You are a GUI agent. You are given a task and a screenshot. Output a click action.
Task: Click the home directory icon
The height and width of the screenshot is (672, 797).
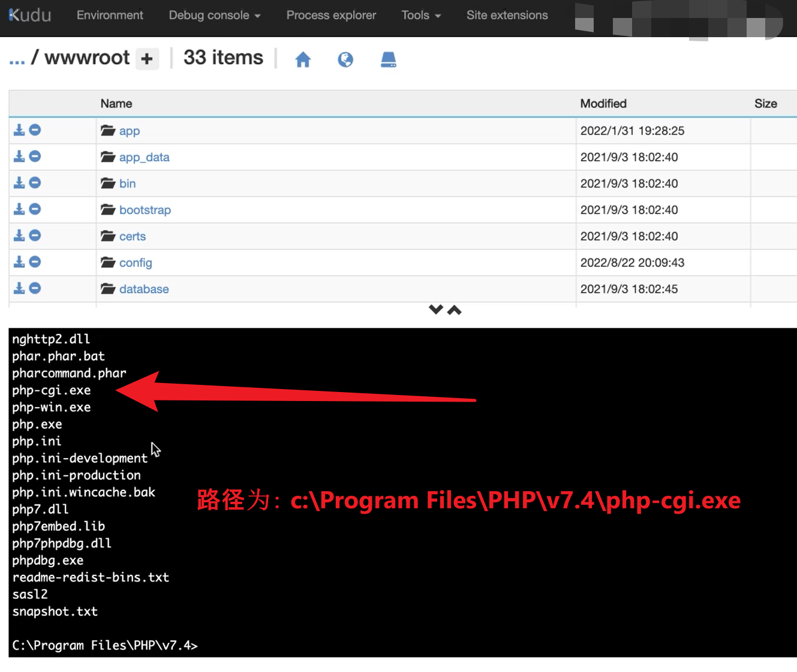pos(303,59)
